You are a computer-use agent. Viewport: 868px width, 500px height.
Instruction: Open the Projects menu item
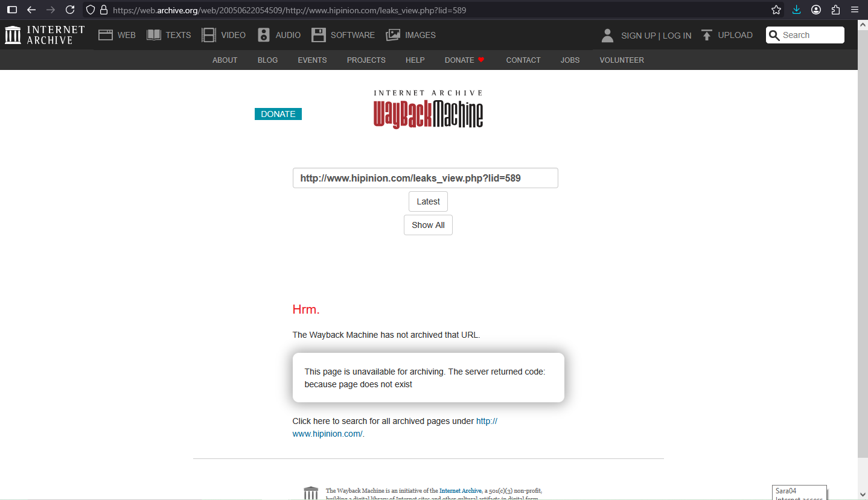(x=366, y=60)
